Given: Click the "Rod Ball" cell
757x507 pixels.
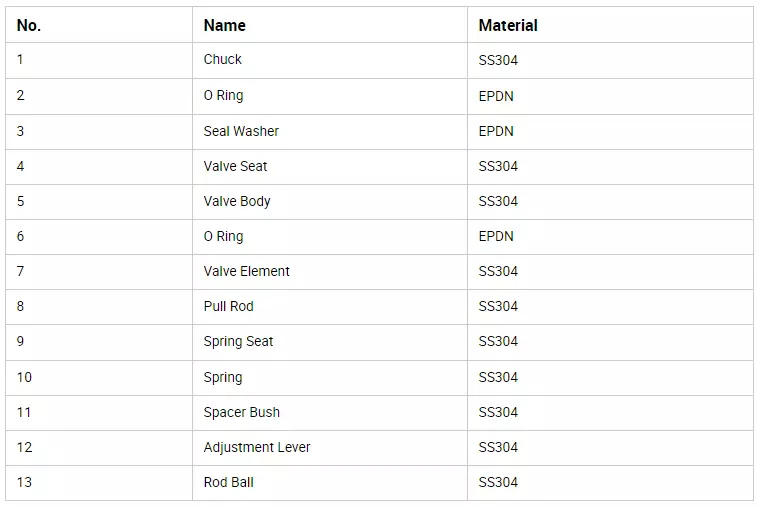Looking at the screenshot, I should pyautogui.click(x=228, y=482).
